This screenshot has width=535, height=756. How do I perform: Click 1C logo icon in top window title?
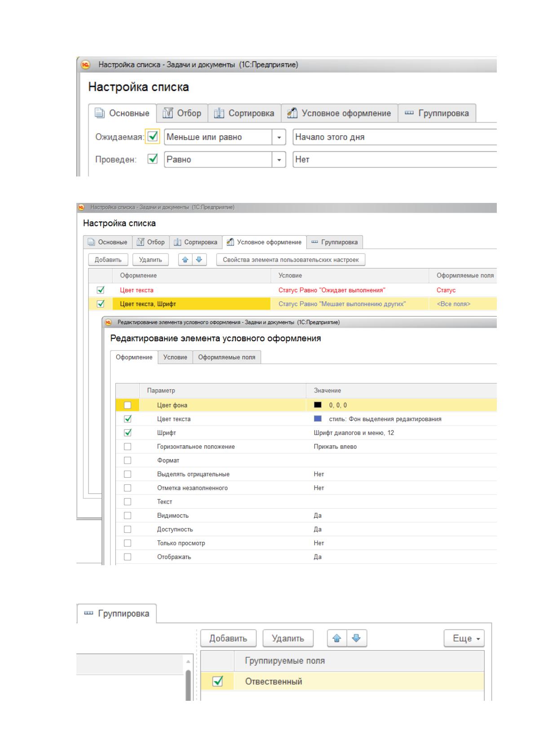tap(85, 65)
